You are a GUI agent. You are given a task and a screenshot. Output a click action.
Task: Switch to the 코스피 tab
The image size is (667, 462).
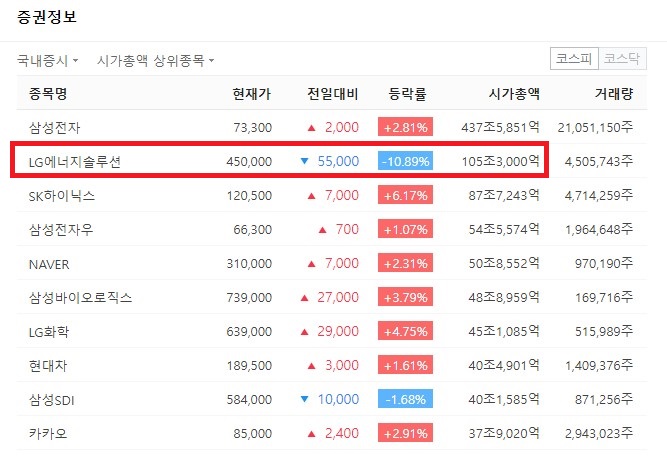(x=574, y=58)
